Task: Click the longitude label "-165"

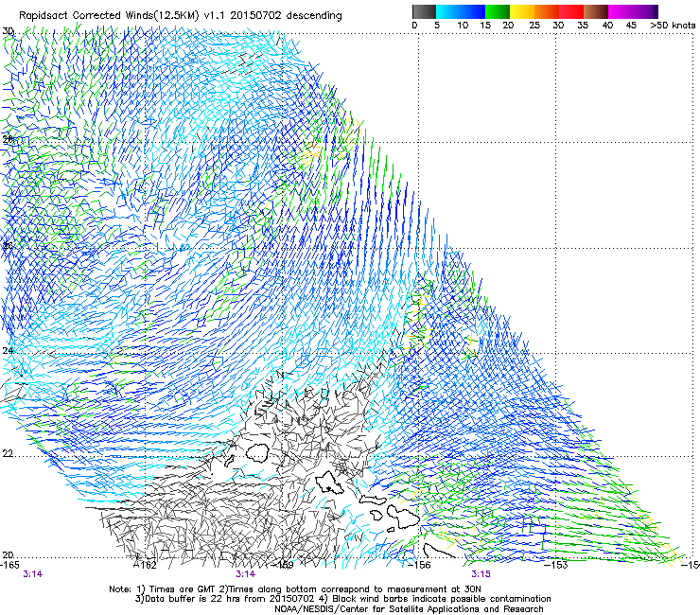Action: click(10, 565)
